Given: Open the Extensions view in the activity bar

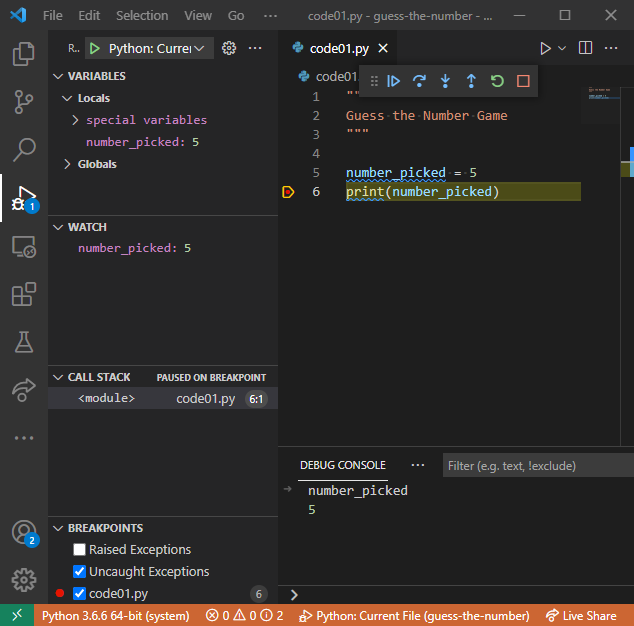Looking at the screenshot, I should pyautogui.click(x=24, y=294).
